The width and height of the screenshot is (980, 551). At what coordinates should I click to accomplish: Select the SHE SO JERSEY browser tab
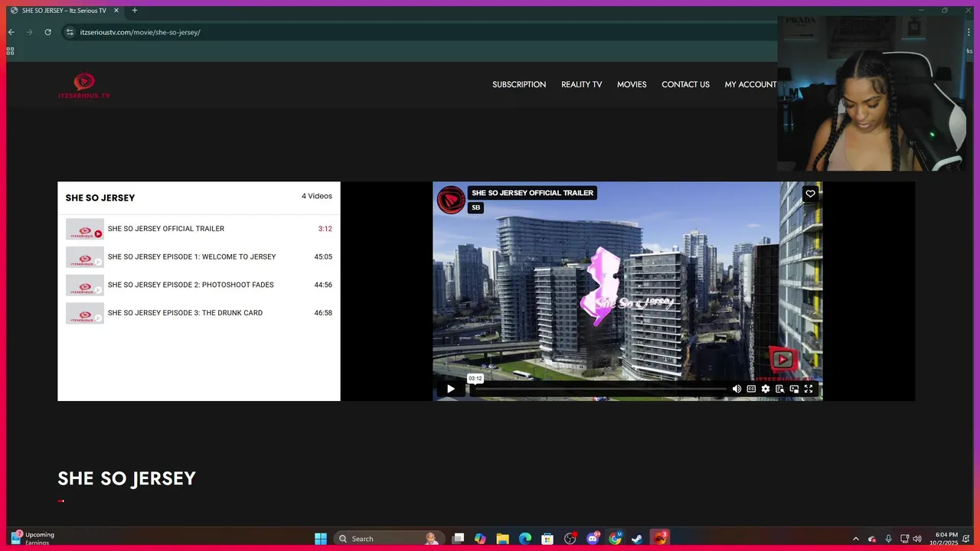pos(65,11)
